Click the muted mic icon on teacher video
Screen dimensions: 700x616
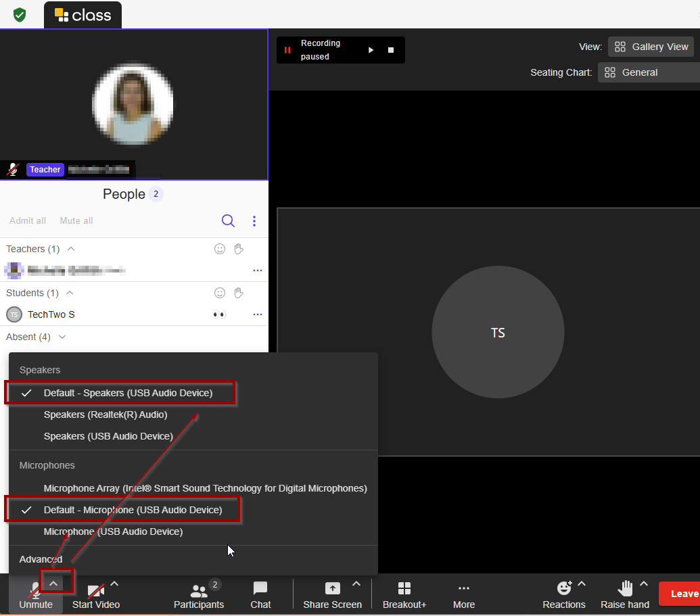point(13,170)
